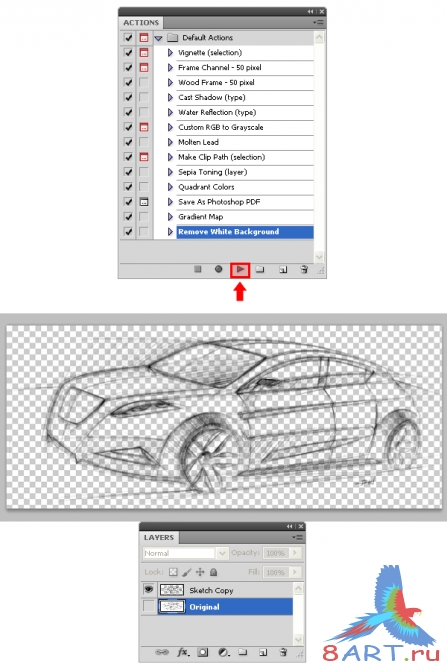
Task: Create new action set folder icon
Action: 260,269
